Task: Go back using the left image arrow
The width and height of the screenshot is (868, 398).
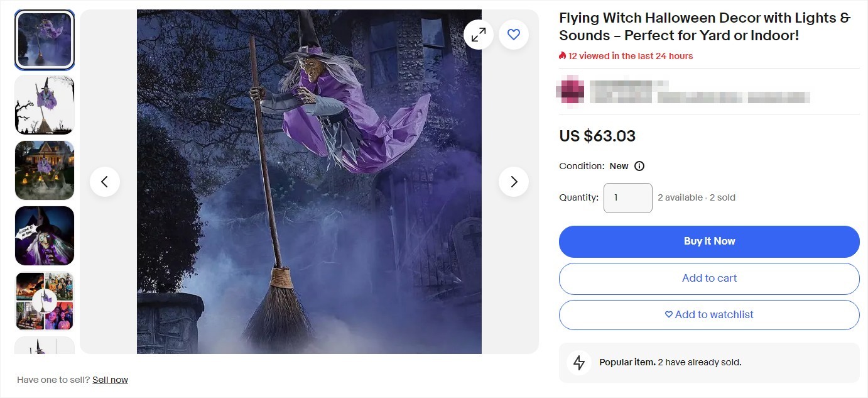Action: tap(105, 182)
